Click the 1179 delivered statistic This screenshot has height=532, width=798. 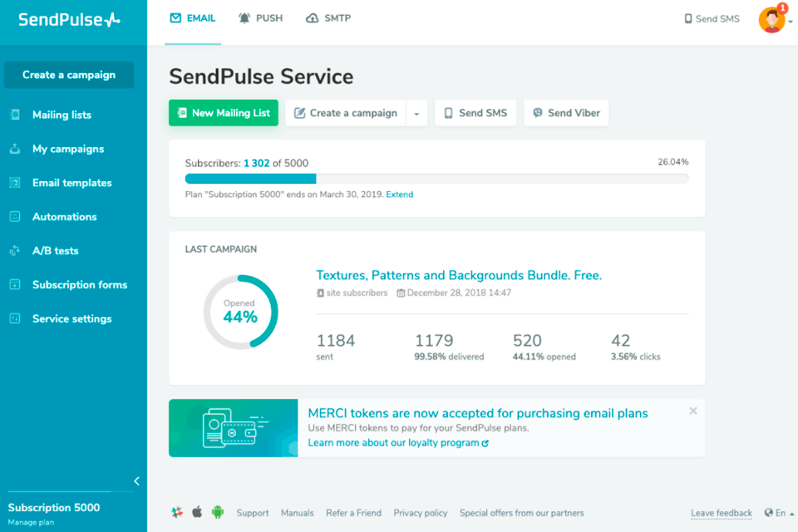[449, 346]
